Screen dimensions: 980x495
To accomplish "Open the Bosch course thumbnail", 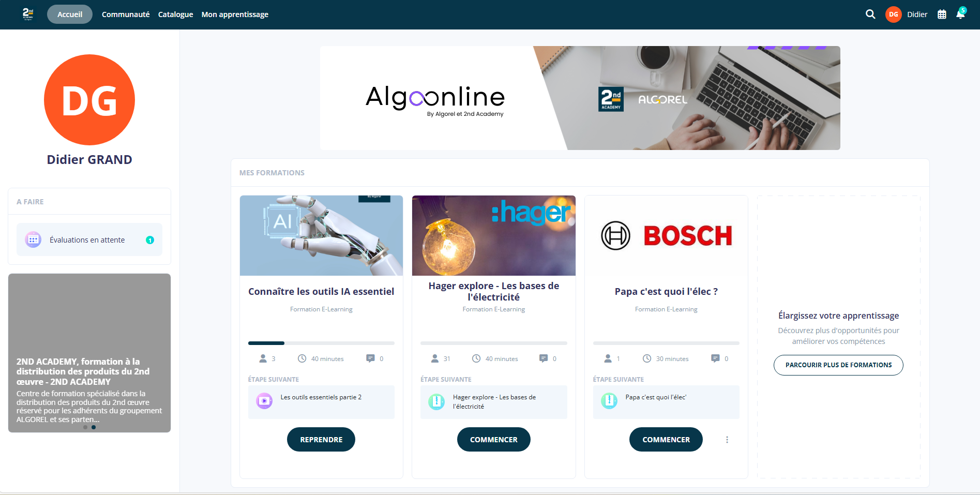I will [x=666, y=235].
